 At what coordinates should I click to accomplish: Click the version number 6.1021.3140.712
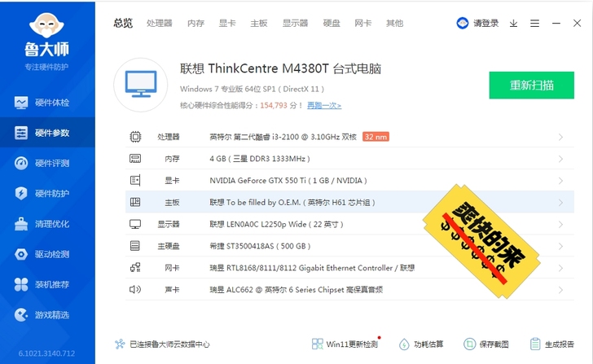point(46,353)
